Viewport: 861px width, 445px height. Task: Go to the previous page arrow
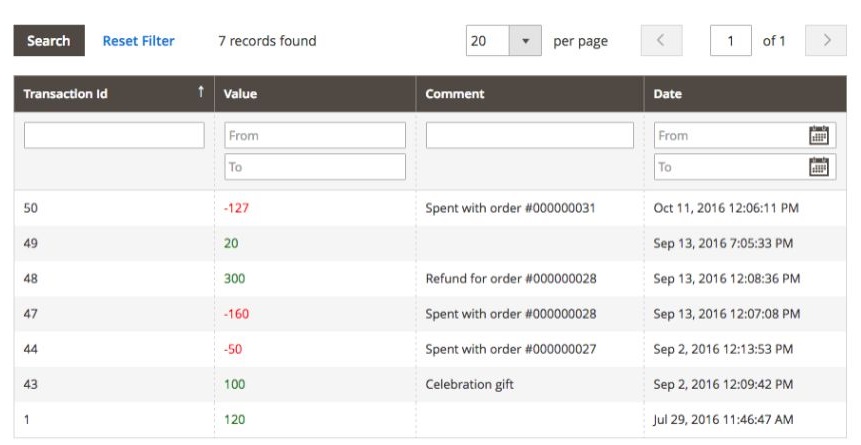tap(662, 41)
